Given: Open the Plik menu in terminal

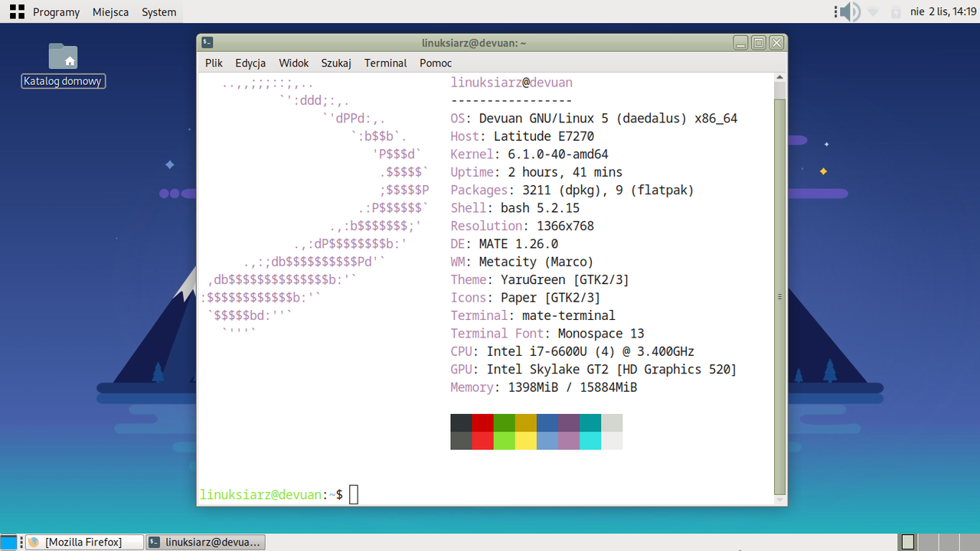Looking at the screenshot, I should pyautogui.click(x=214, y=64).
